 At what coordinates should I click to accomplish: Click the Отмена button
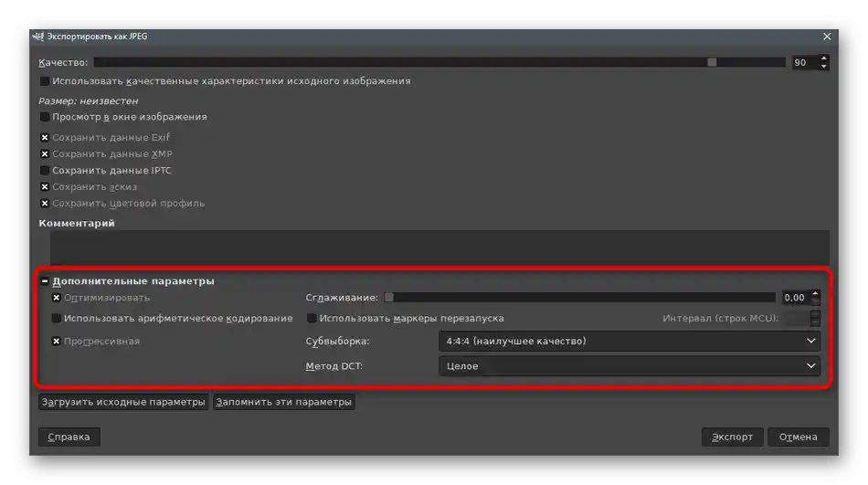click(x=799, y=437)
